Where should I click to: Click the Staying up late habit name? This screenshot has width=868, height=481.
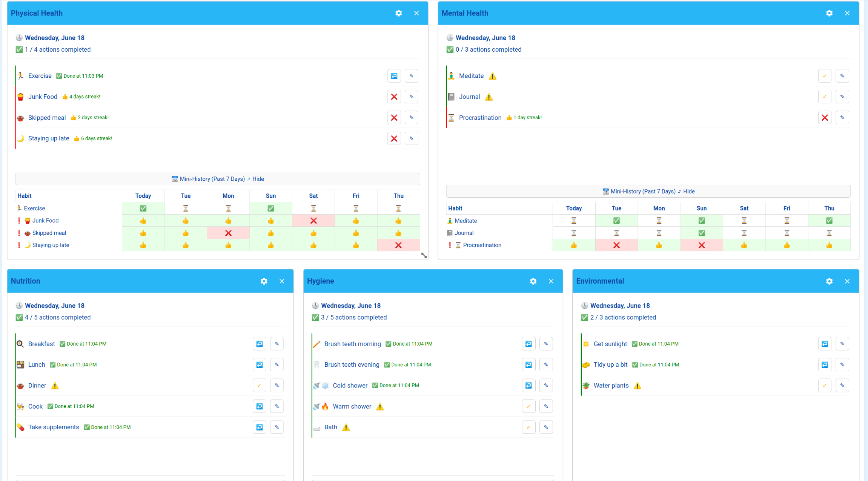point(49,138)
